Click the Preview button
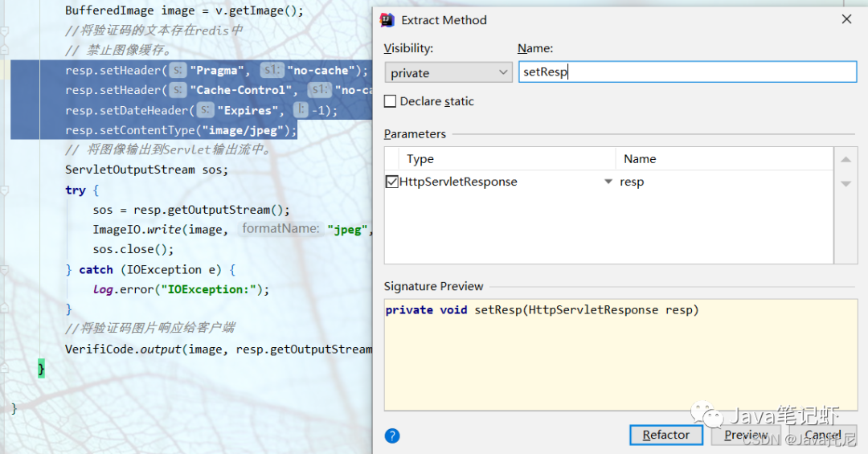The image size is (868, 454). click(746, 435)
